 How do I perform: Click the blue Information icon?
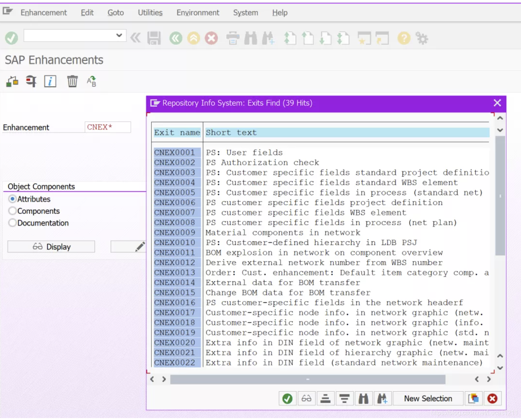click(50, 81)
